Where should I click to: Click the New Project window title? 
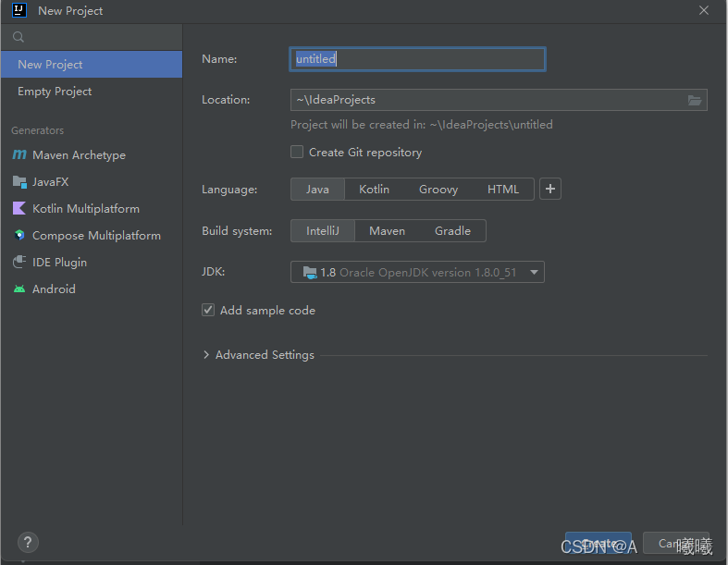pyautogui.click(x=70, y=11)
